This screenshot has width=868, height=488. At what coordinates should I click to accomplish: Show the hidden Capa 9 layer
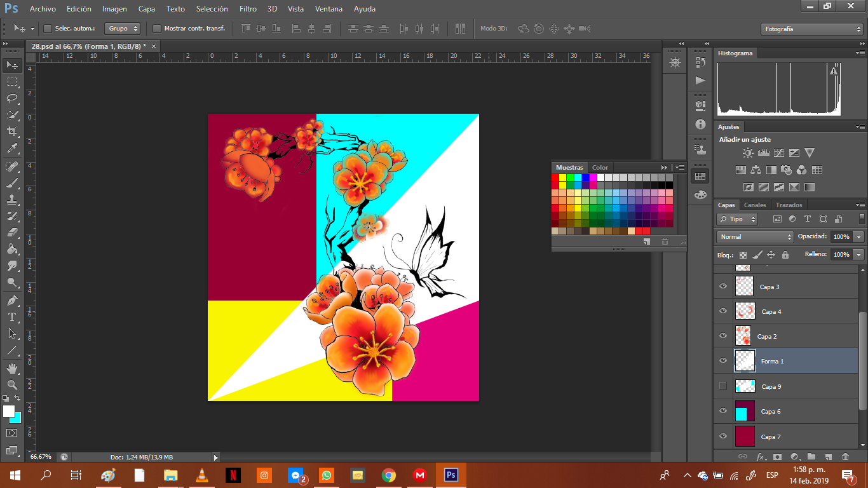click(722, 386)
